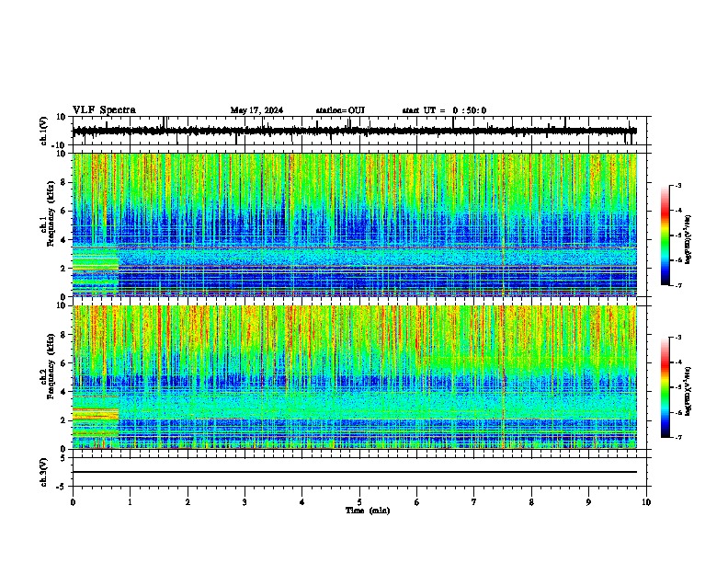Viewport: 728px width, 563px height.
Task: Click the 'ch.3(V)' axis label
Action: coord(44,472)
